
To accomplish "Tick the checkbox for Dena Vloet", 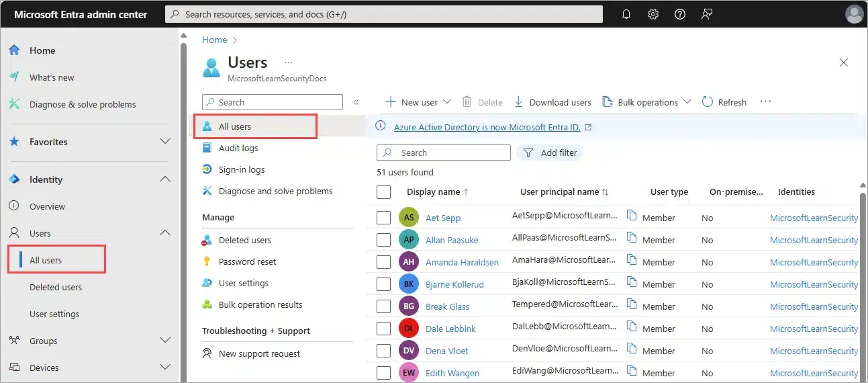I will 383,351.
